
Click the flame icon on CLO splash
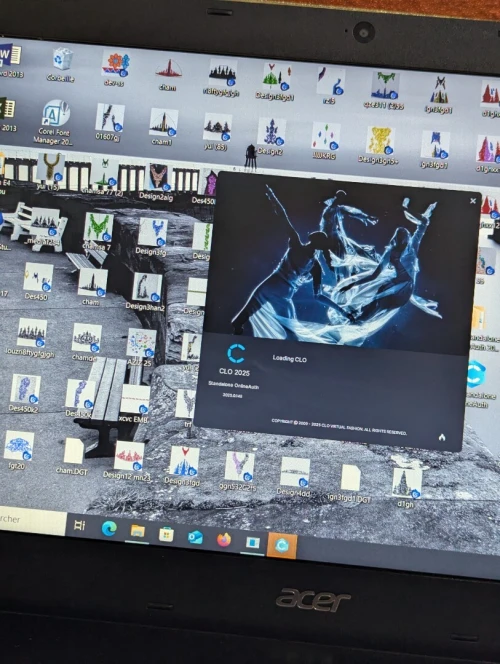tap(442, 437)
